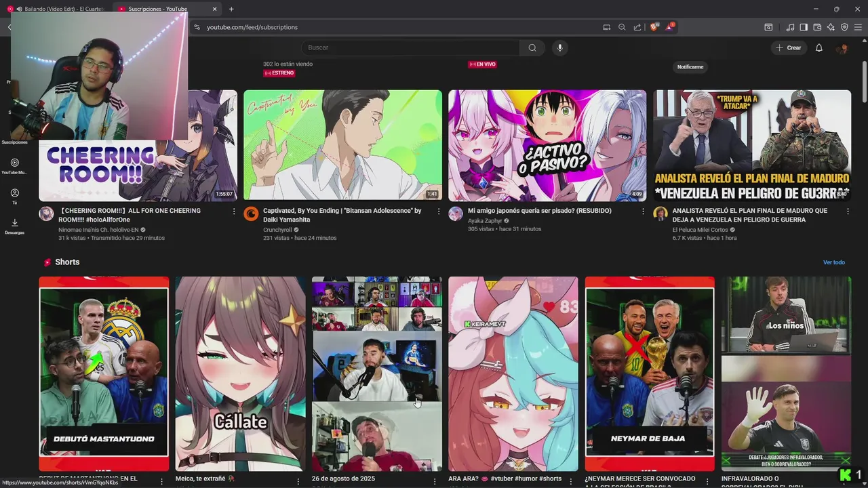Open Brave Leo AI sparkle icon
Viewport: 868px width, 488px height.
click(x=831, y=27)
